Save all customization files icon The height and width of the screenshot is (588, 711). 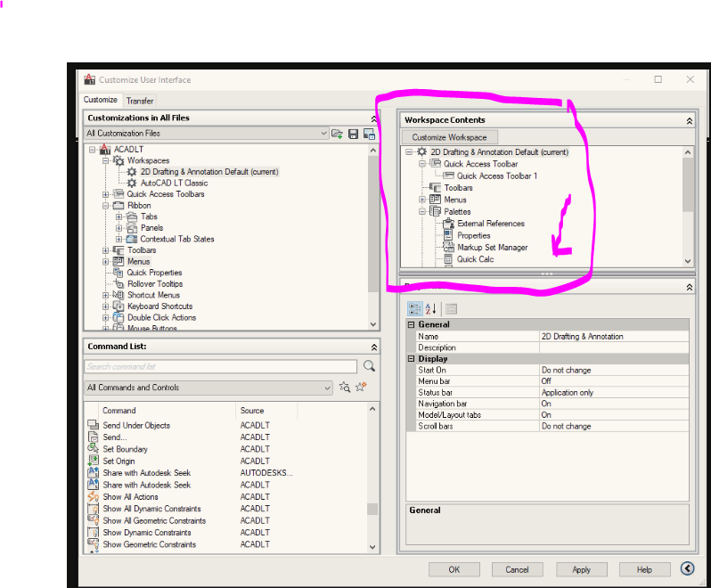point(353,134)
